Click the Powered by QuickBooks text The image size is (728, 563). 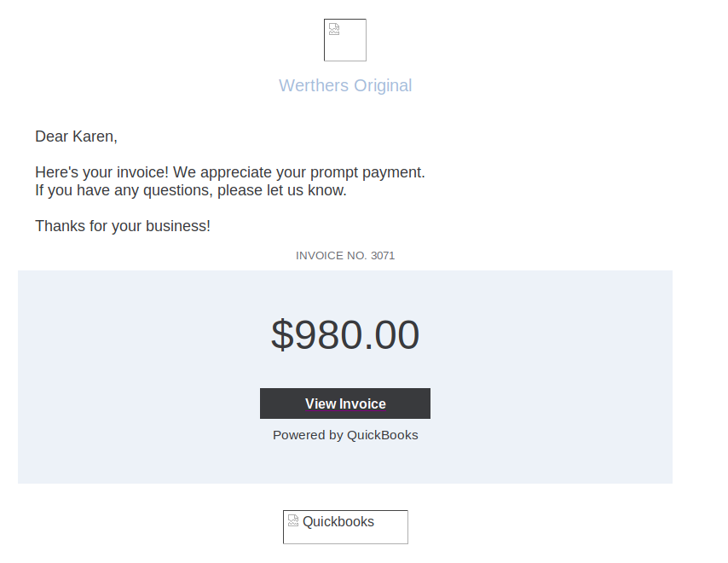click(345, 435)
